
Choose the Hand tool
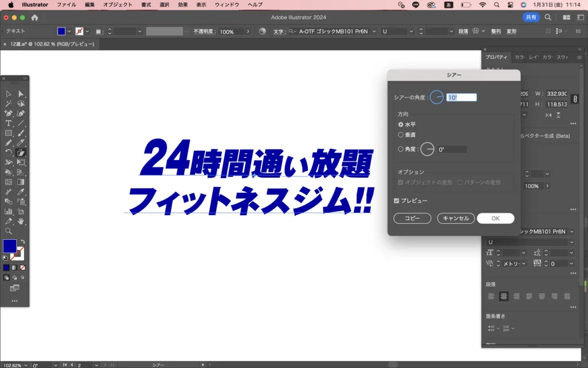click(x=21, y=221)
